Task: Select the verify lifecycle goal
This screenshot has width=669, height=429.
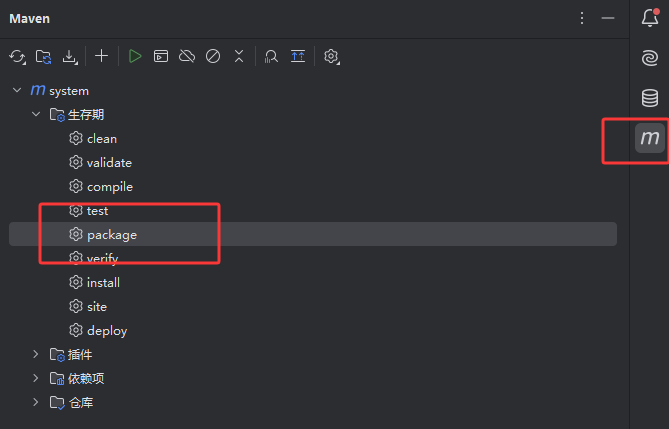Action: pyautogui.click(x=313, y=258)
